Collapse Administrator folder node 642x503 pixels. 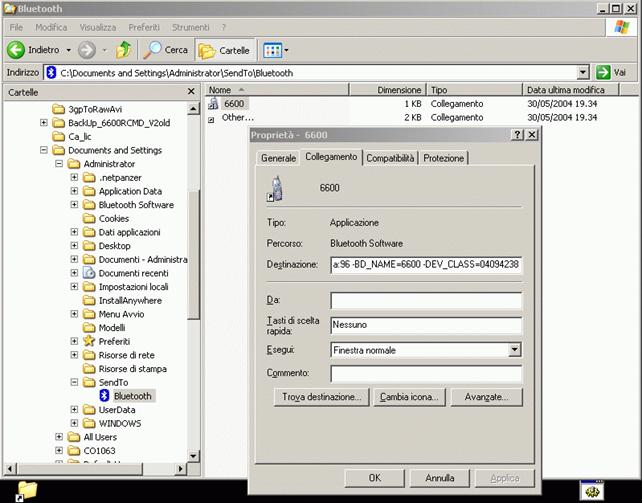pos(59,164)
